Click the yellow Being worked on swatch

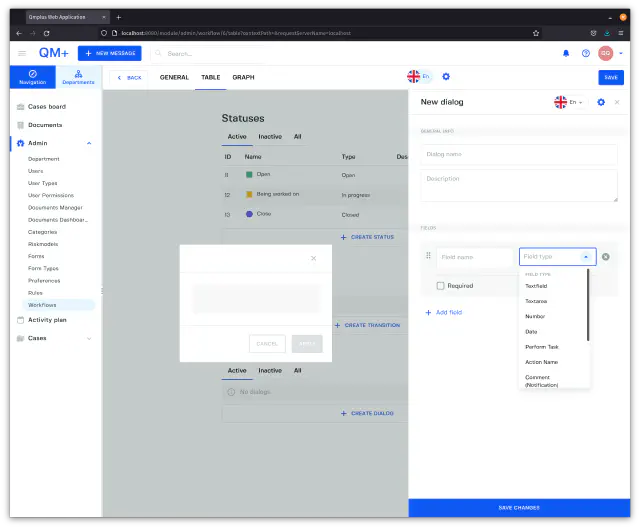click(x=249, y=195)
